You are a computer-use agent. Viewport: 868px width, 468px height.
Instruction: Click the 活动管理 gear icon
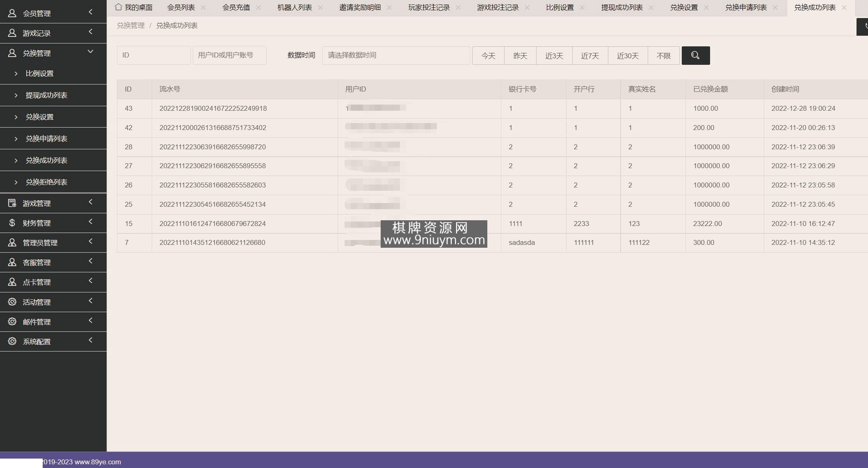[12, 302]
